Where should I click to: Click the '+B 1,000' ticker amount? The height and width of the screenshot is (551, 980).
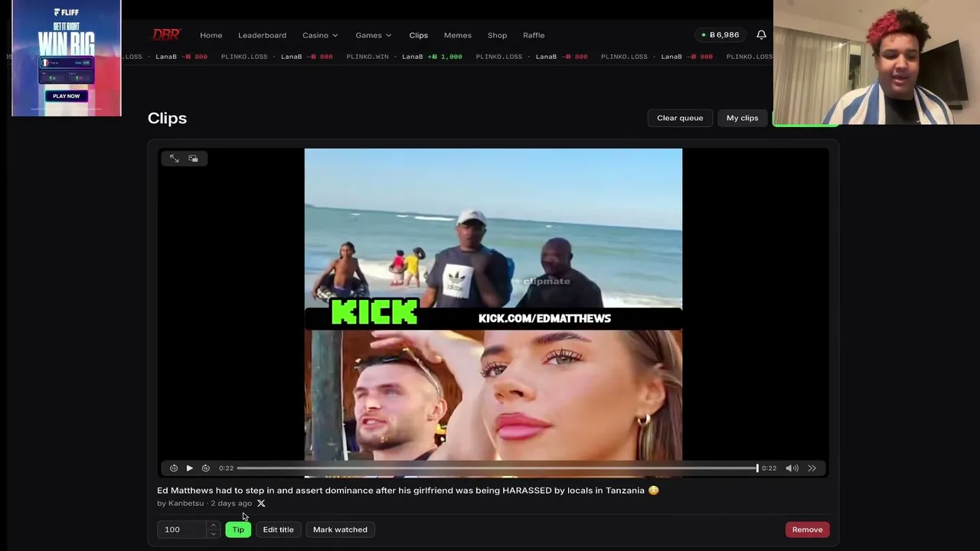[x=445, y=57]
